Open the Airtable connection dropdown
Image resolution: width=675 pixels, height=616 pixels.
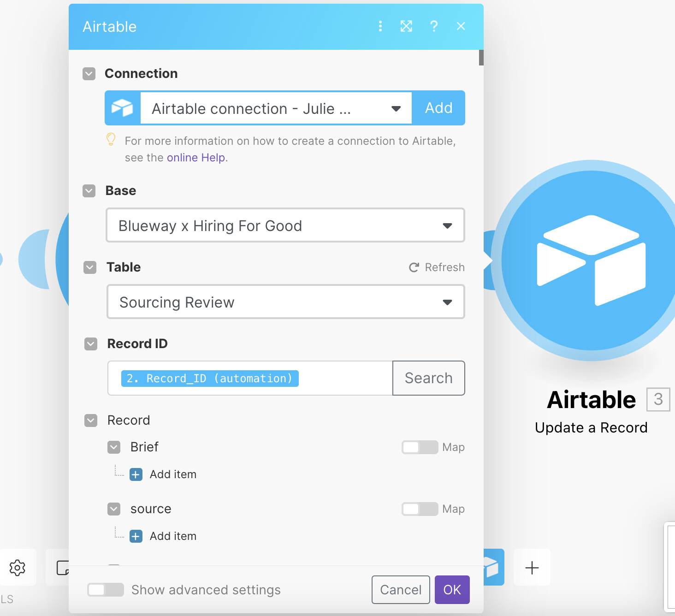(x=276, y=108)
